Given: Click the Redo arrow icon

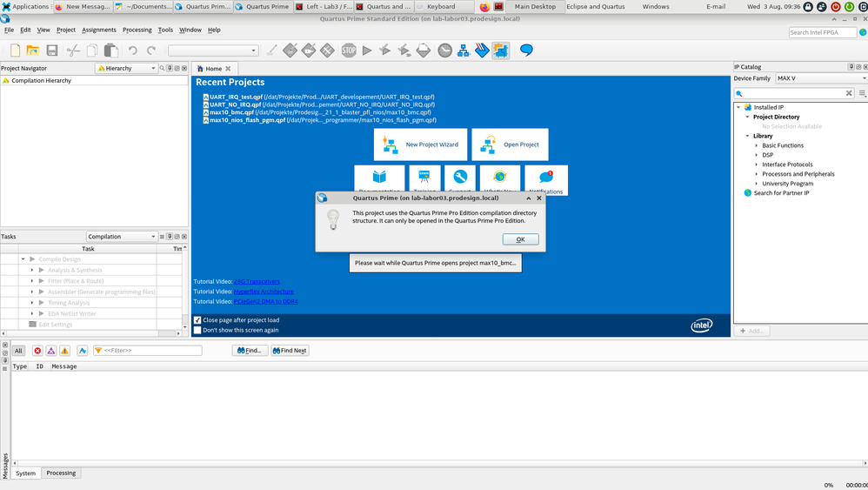Looking at the screenshot, I should [151, 50].
